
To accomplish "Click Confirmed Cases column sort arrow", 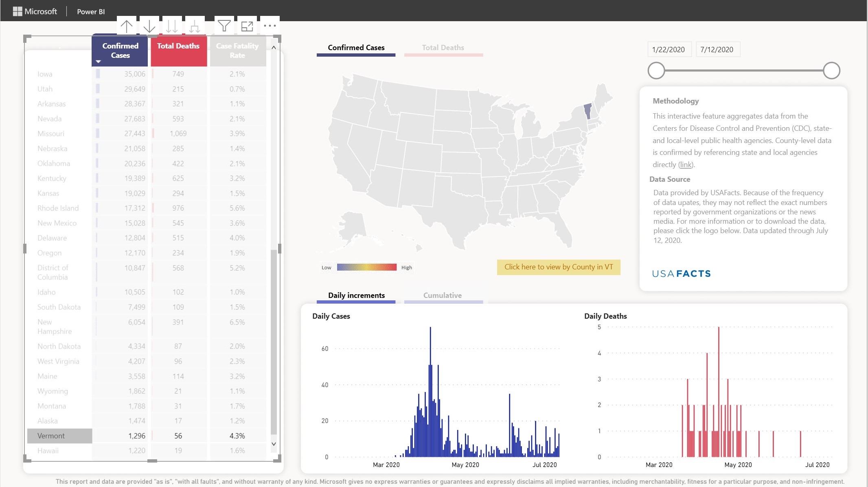I will [98, 62].
